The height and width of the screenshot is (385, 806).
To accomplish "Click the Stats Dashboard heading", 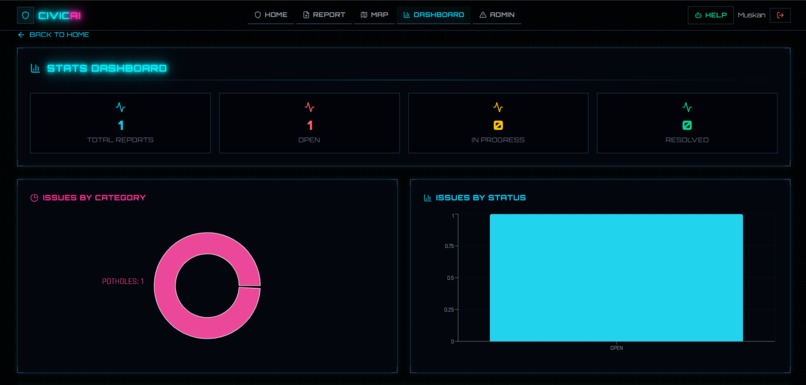I will pos(107,68).
